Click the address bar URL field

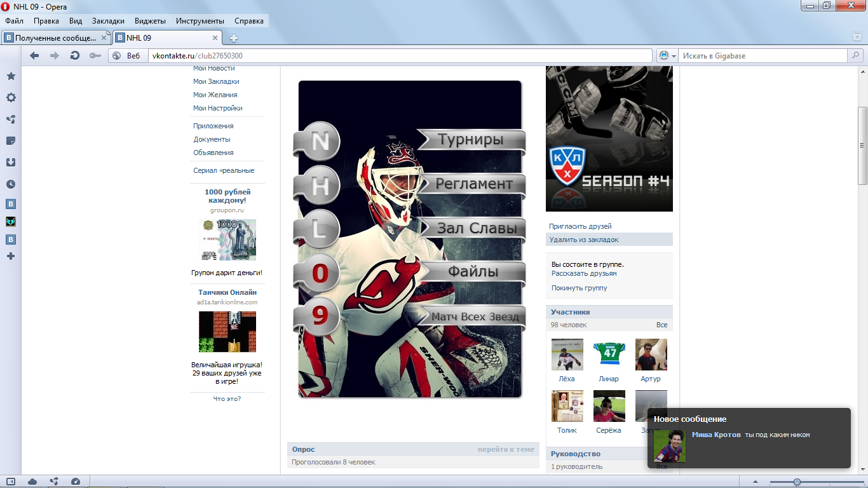tap(400, 56)
